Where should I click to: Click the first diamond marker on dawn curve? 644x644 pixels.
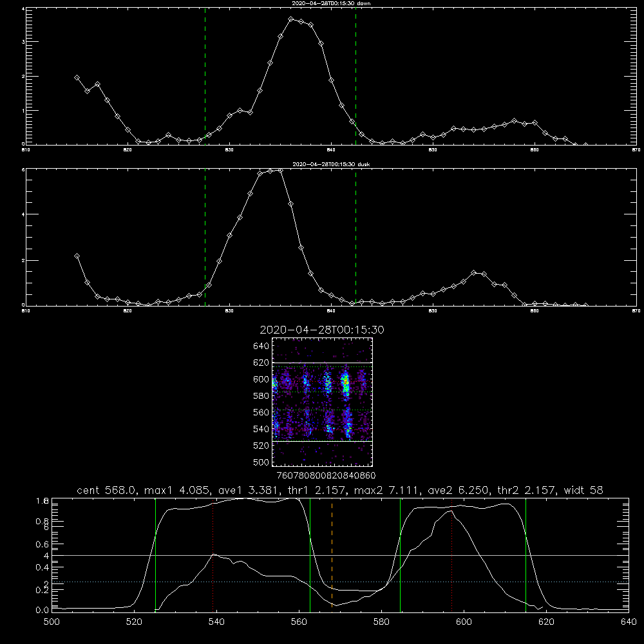point(77,78)
